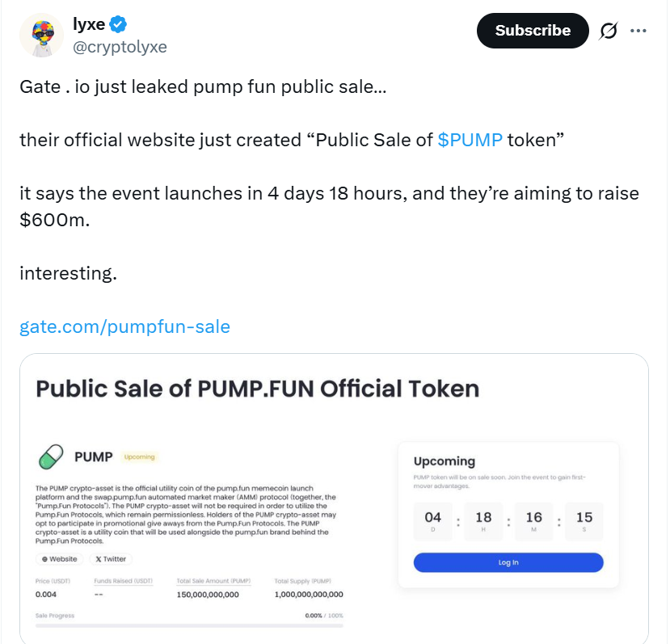Click the Total Supply value 1,000,000,000,000

309,595
